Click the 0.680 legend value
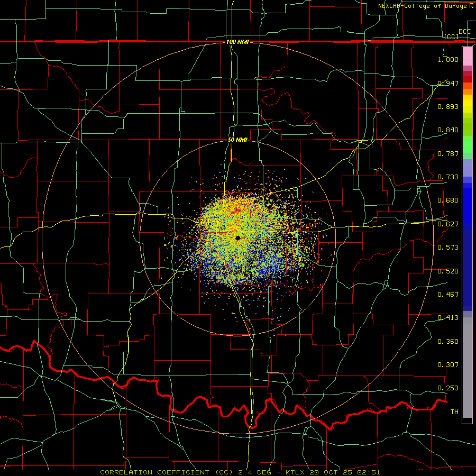Image resolution: width=476 pixels, height=476 pixels. [448, 200]
